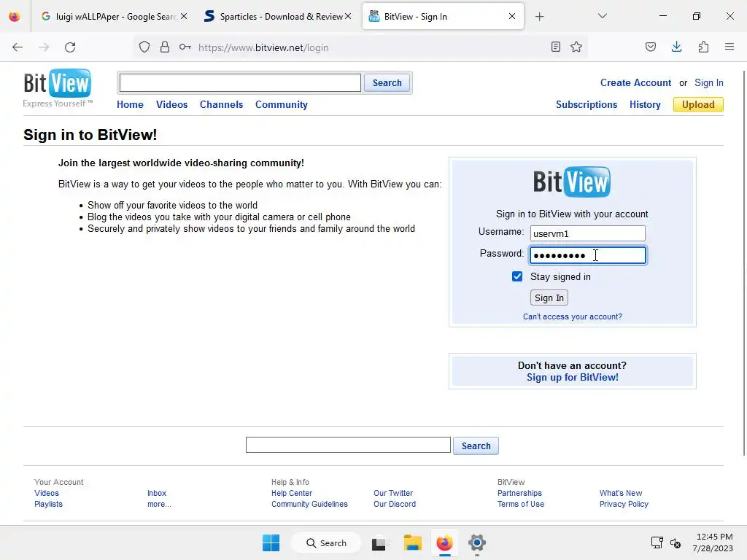Open tracking protection shield icon
This screenshot has height=560, width=747.
144,47
